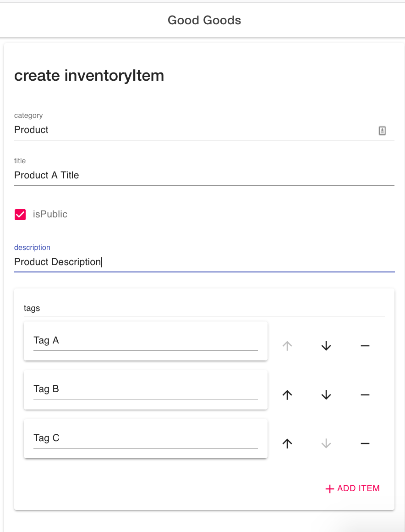Click the isPublic label text

point(50,214)
